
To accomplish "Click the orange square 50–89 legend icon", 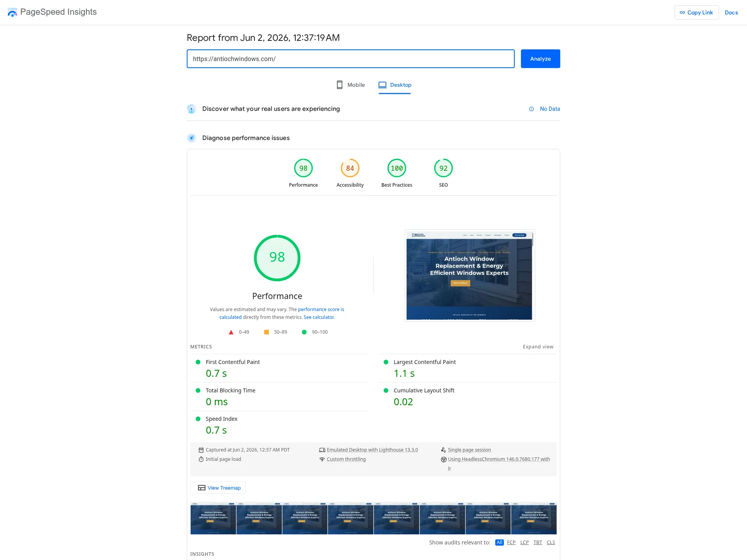I will (x=267, y=332).
